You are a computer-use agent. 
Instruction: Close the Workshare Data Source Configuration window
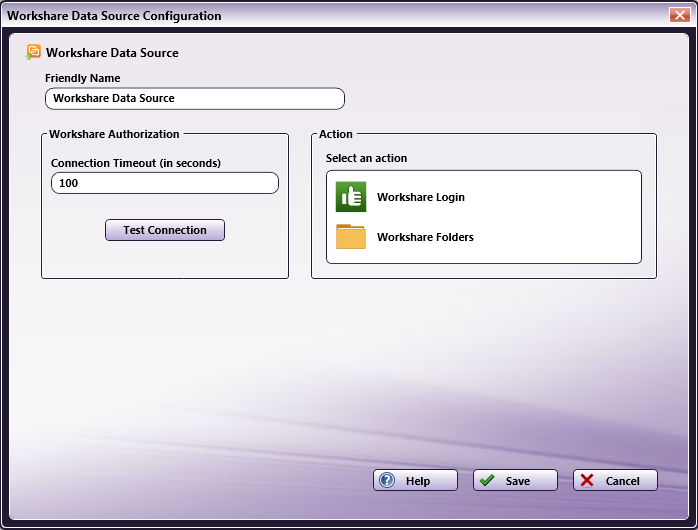coord(679,15)
